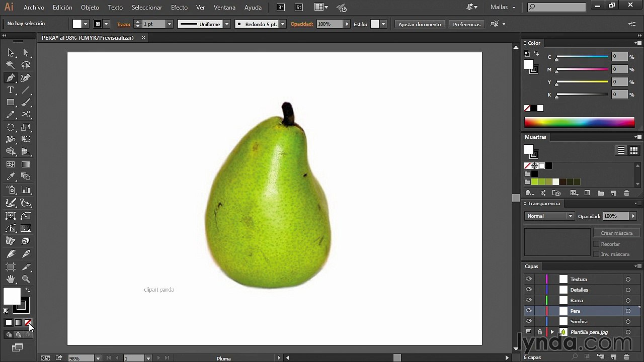
Task: Open the Redondo 5 pt brush dropdown
Action: click(283, 24)
